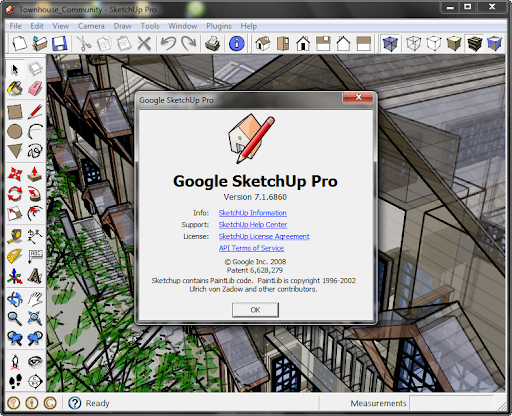Open the File menu

15,26
